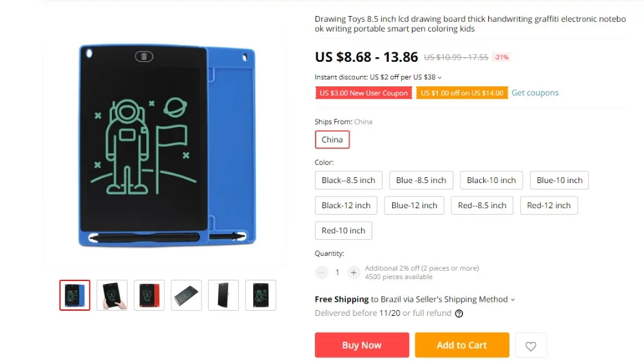
Task: Click the Buy Now button
Action: point(362,345)
